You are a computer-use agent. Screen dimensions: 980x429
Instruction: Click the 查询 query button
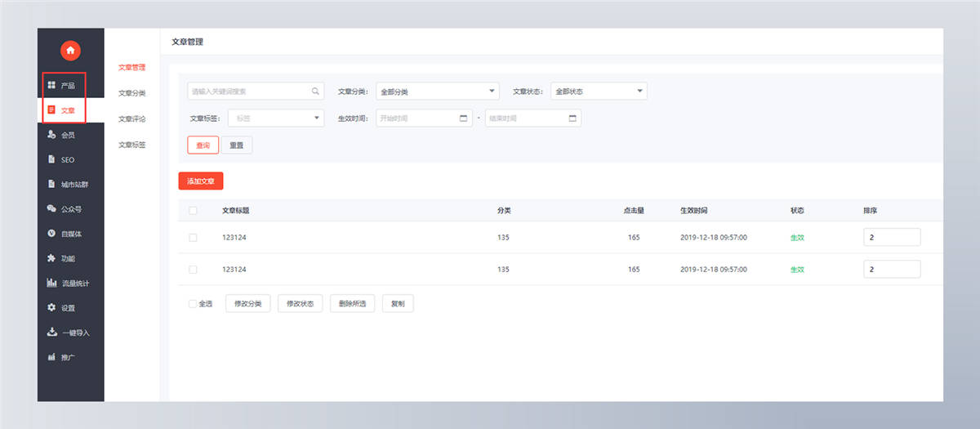click(x=203, y=145)
